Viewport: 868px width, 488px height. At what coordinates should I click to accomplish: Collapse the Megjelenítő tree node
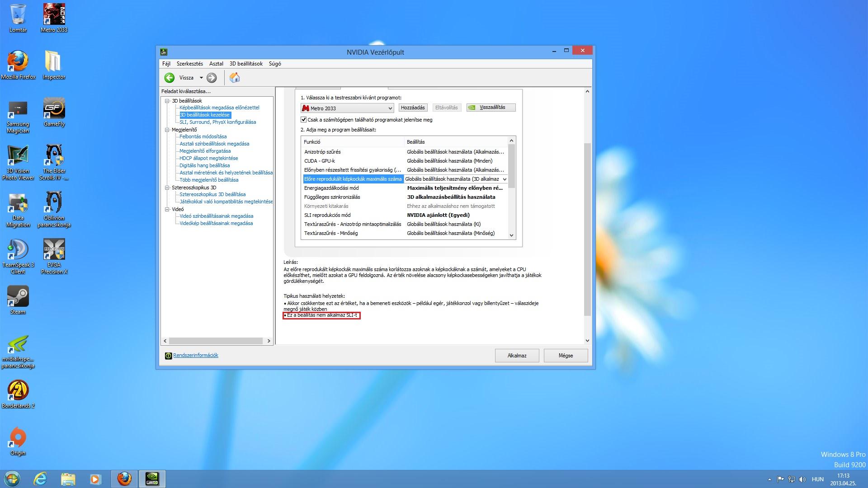(167, 130)
